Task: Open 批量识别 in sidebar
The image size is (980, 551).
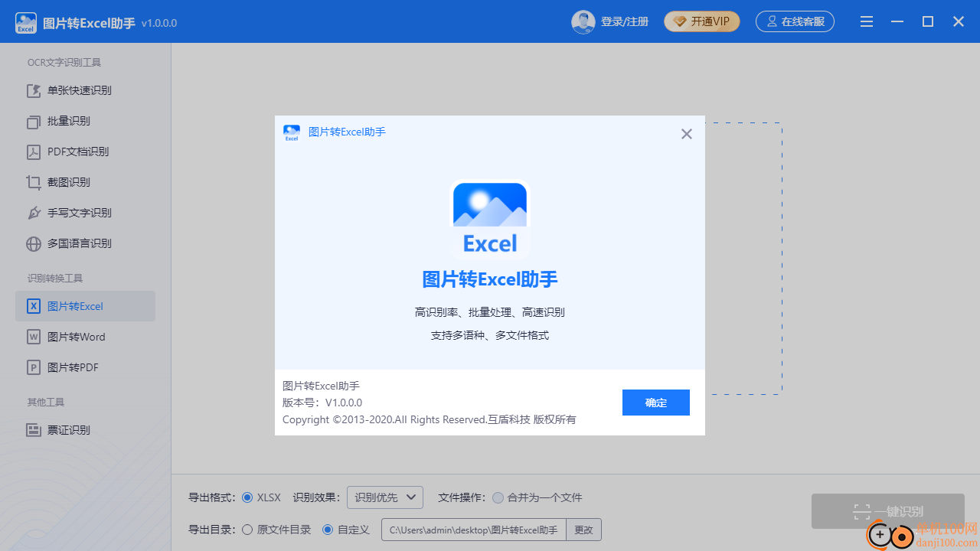Action: pos(85,121)
